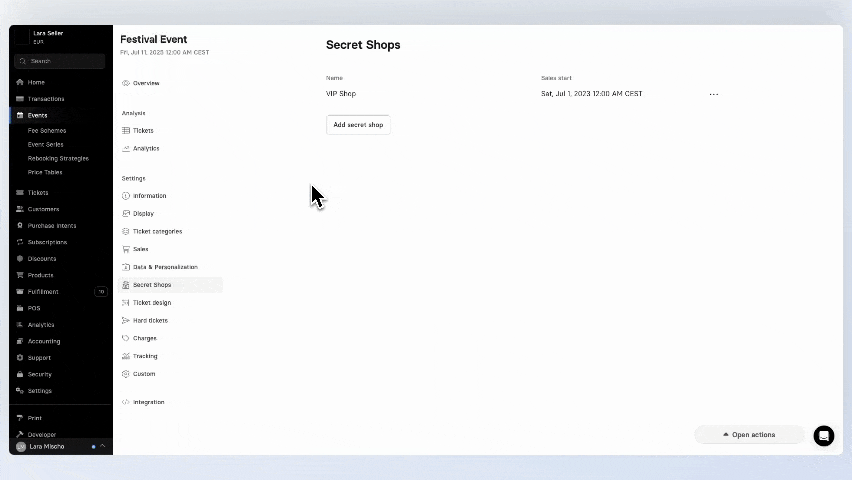This screenshot has width=852, height=480.
Task: Open the three-dot menu for VIP Shop
Action: point(713,94)
